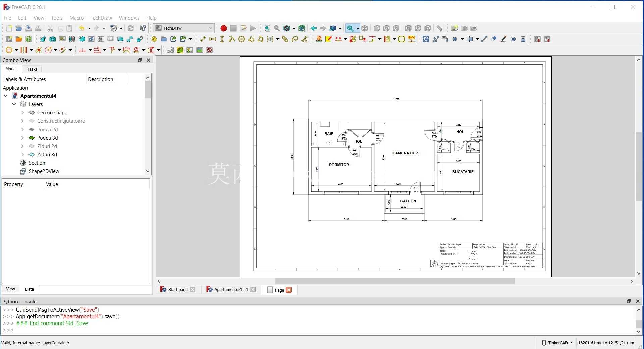Close the Apartamentul4 : 1 tab

253,289
